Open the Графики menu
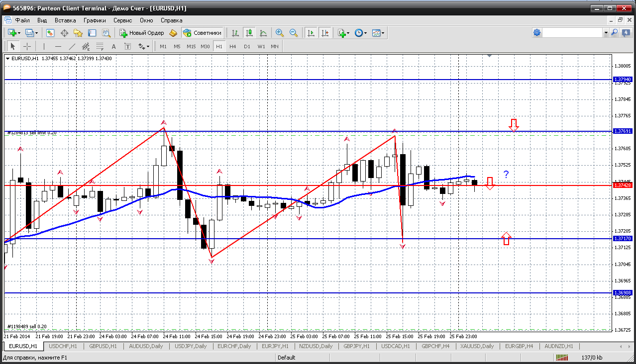Screen dimensions: 636x364 click(x=95, y=20)
